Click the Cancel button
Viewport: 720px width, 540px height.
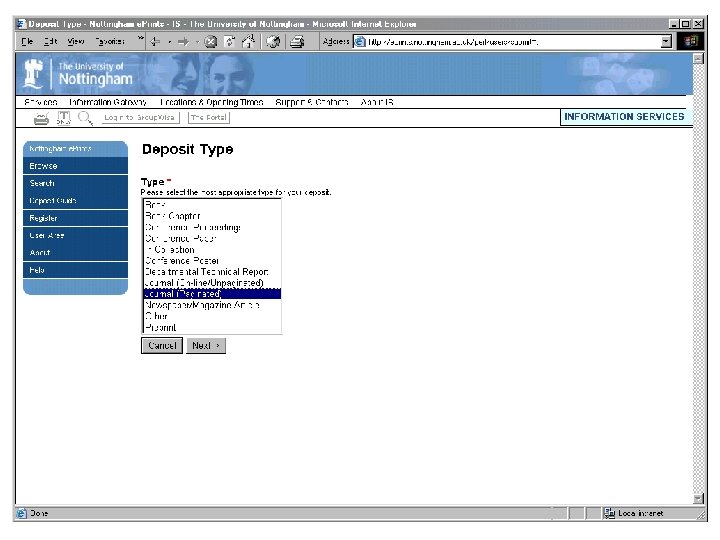(x=162, y=345)
